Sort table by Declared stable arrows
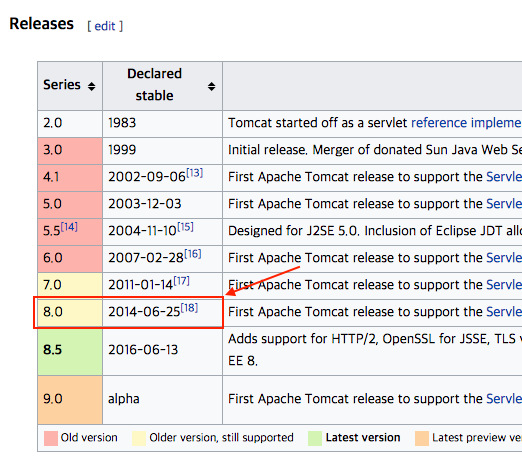The height and width of the screenshot is (462, 522). (x=211, y=87)
